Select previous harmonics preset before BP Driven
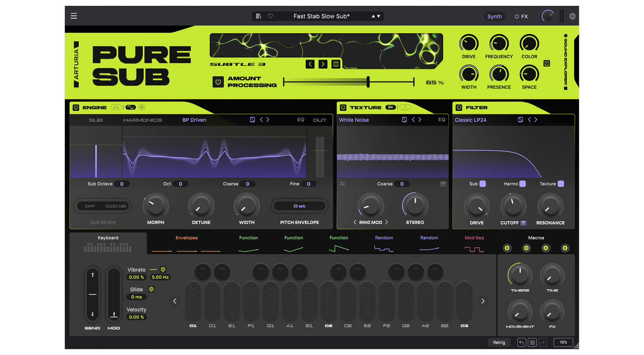Screen dimensions: 644x355 [x=261, y=120]
